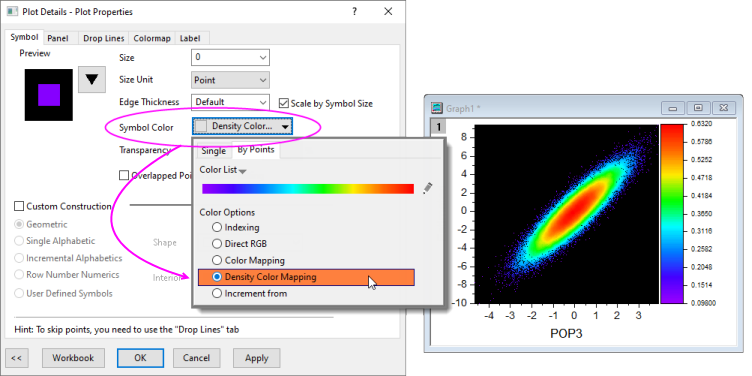Click the POP3 axis title in Graph1
The height and width of the screenshot is (376, 752).
pyautogui.click(x=566, y=334)
